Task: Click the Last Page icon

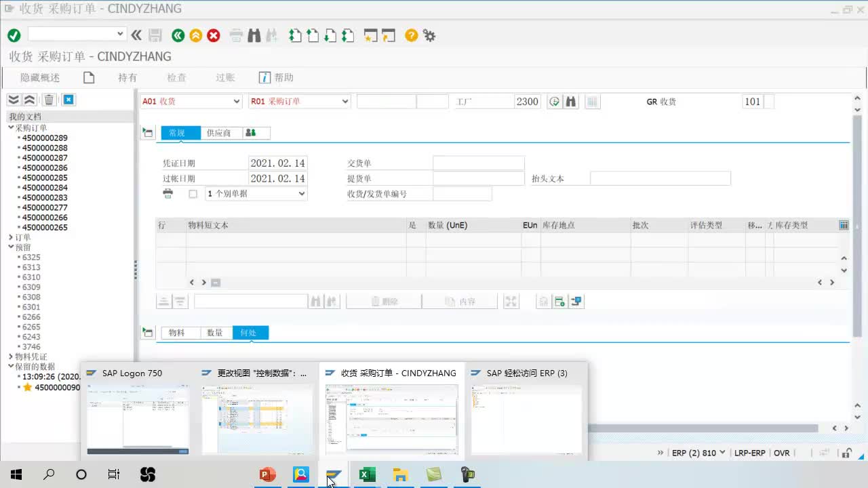Action: 348,35
